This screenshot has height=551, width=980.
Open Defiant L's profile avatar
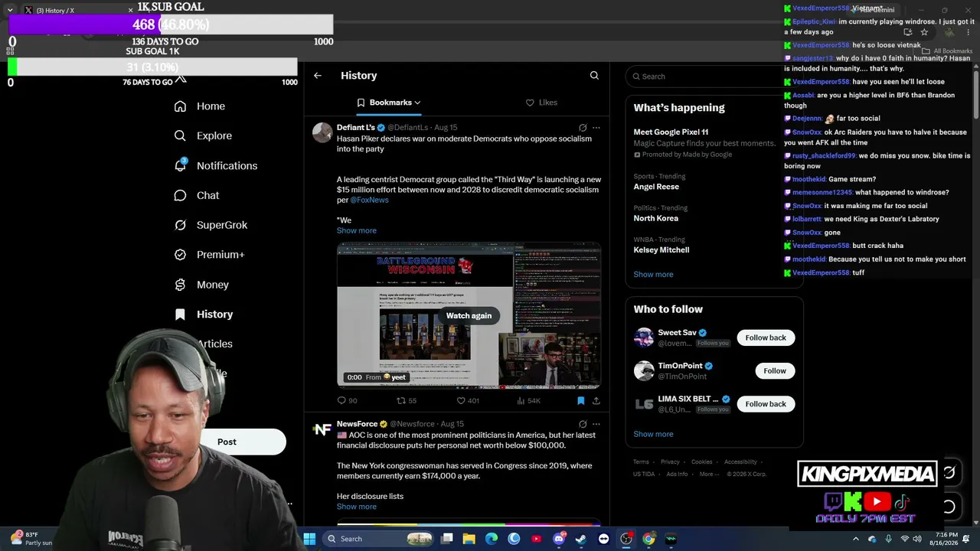pos(322,132)
